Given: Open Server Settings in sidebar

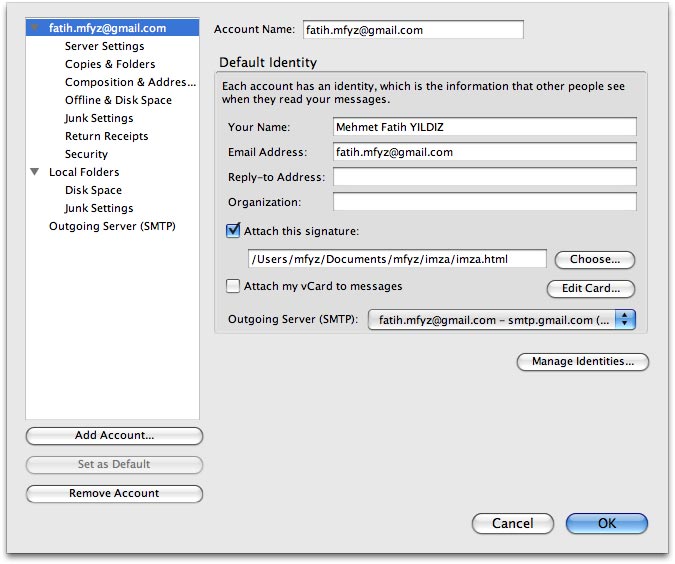Looking at the screenshot, I should click(x=104, y=46).
